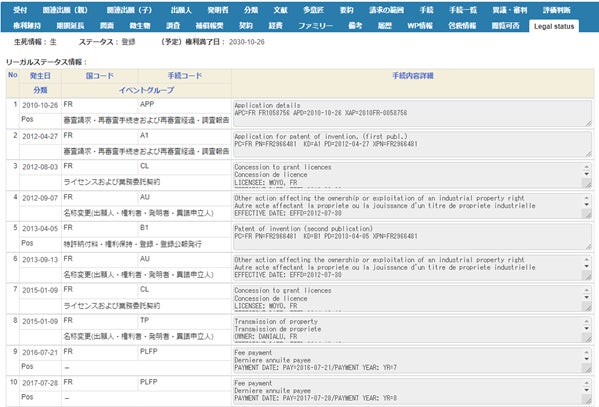Open the 手続一覧 tab
The image size is (599, 407).
[x=463, y=10]
